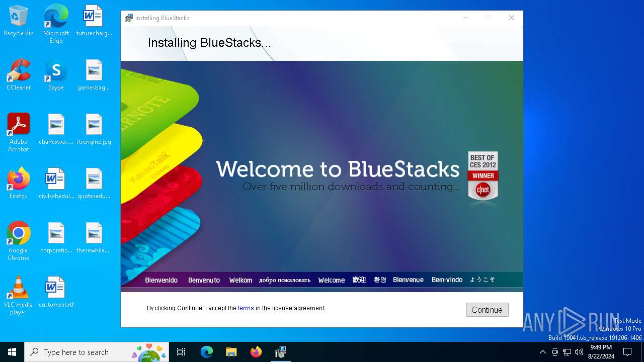Select the itsengine.jpg file icon
Viewport: 644px width, 362px height.
pyautogui.click(x=94, y=130)
